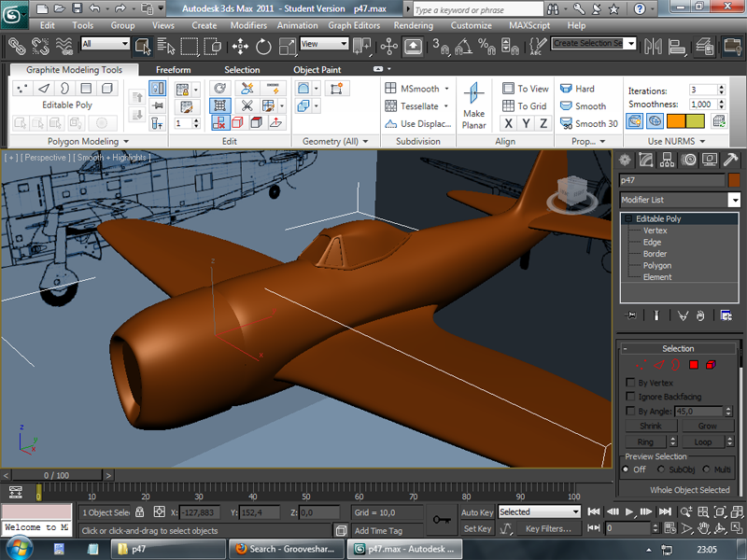The height and width of the screenshot is (560, 747).
Task: Enable the By Vertex checkbox
Action: tap(630, 383)
